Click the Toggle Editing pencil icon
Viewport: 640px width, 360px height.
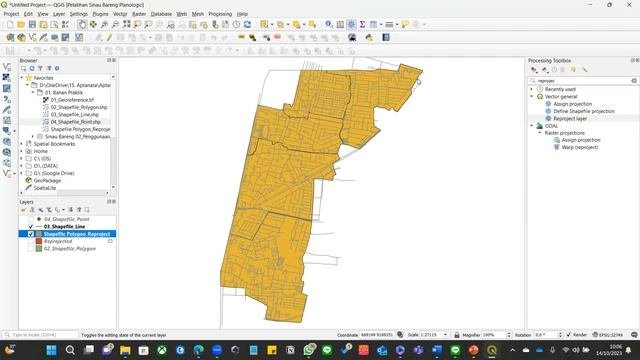click(x=109, y=38)
